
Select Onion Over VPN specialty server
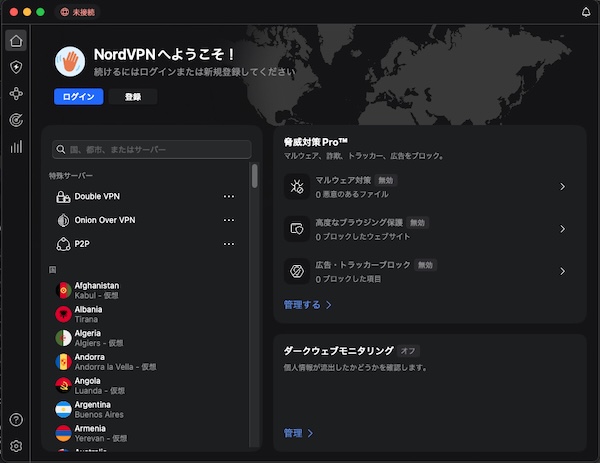[x=105, y=220]
